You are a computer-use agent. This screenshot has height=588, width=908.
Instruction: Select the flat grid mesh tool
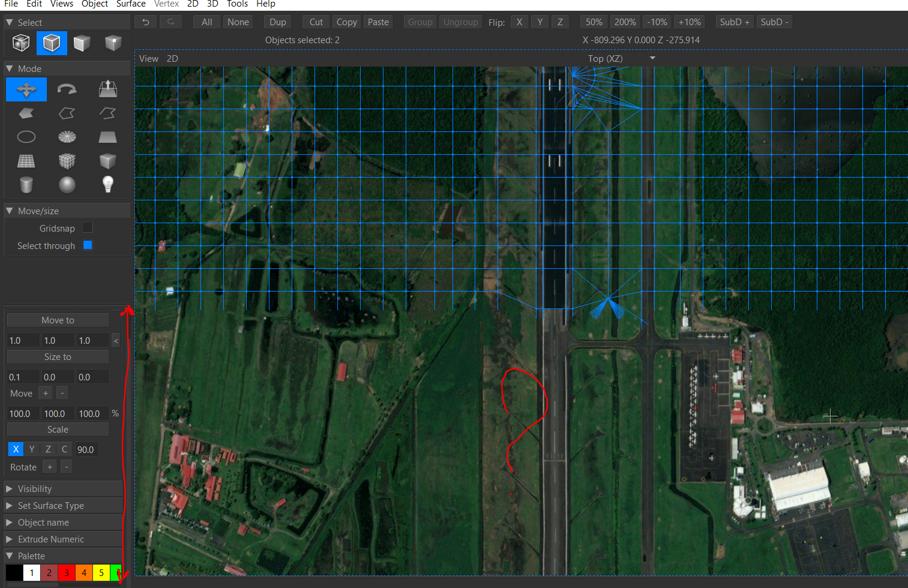[x=26, y=161]
